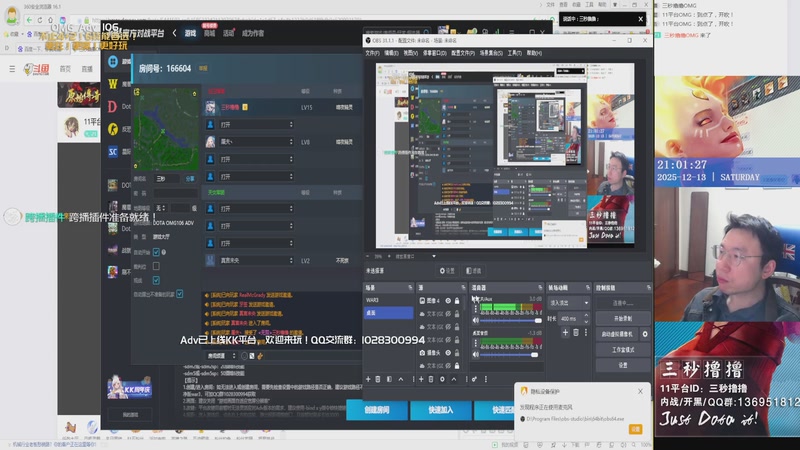Mute the 麦克风/Aux speaker icon

pyautogui.click(x=476, y=320)
